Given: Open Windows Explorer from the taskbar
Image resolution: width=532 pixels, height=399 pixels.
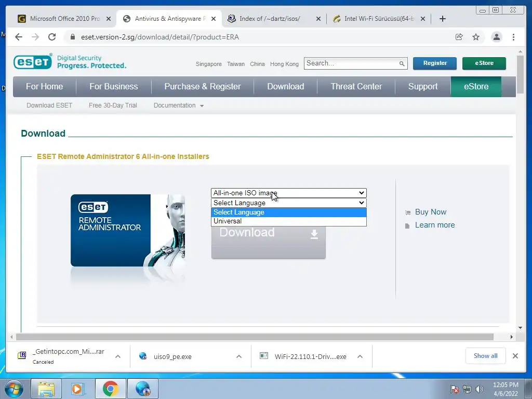Looking at the screenshot, I should [x=46, y=389].
